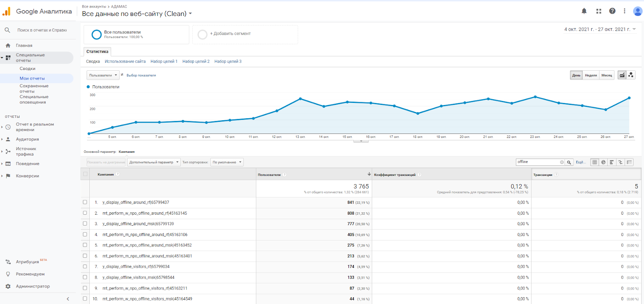The width and height of the screenshot is (644, 304).
Task: Open the Дополнительный параметр dropdown
Action: pos(154,162)
